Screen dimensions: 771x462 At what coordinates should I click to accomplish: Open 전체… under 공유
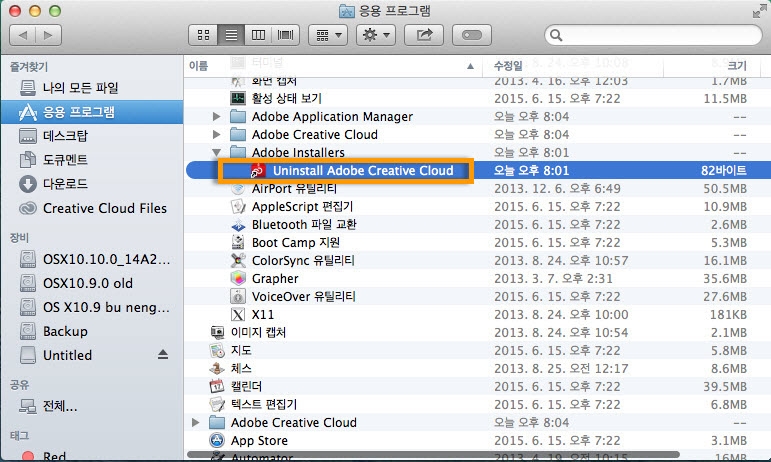(91, 406)
